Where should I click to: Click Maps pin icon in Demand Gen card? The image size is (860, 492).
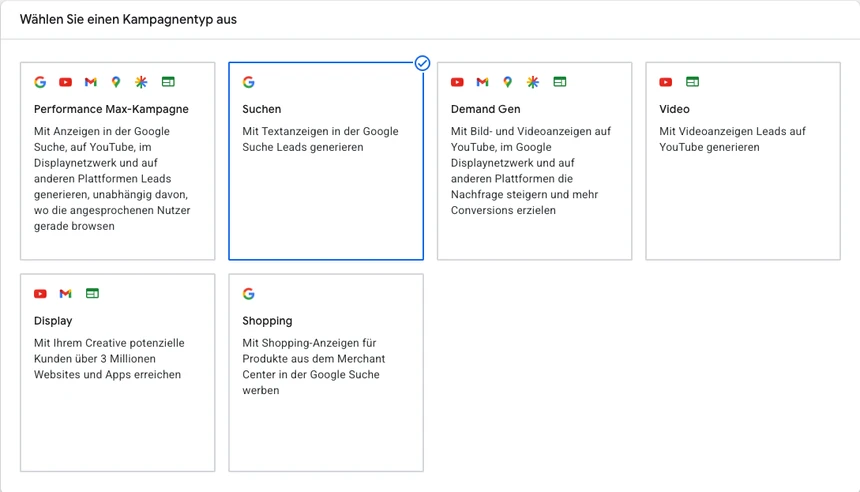507,82
